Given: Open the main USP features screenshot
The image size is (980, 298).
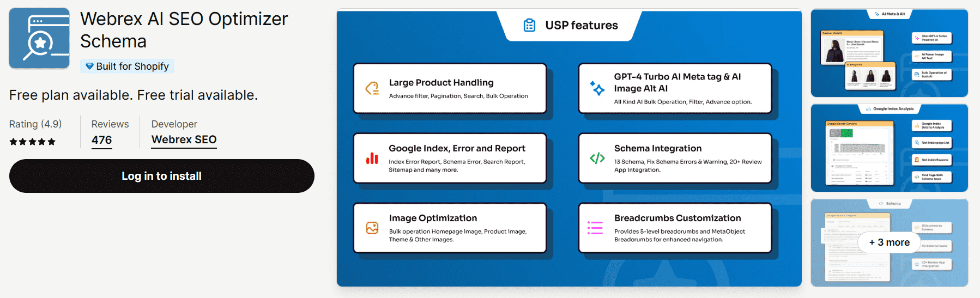Looking at the screenshot, I should pos(569,148).
